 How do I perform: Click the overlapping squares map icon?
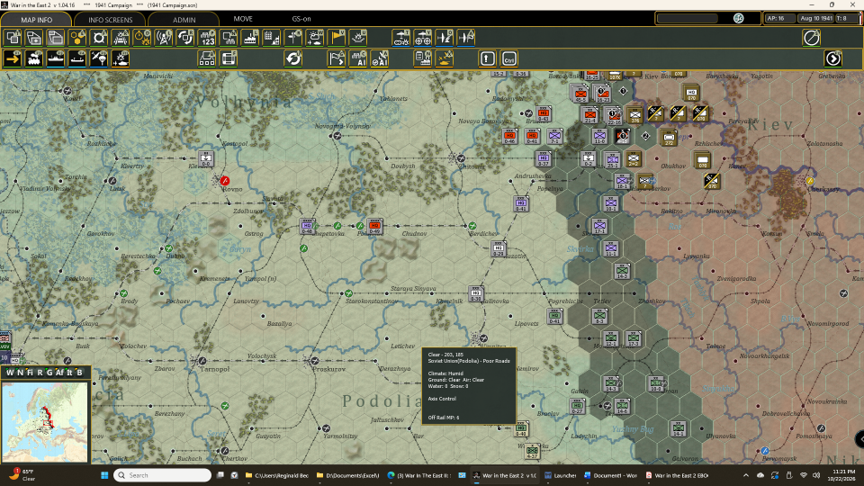pyautogui.click(x=13, y=38)
